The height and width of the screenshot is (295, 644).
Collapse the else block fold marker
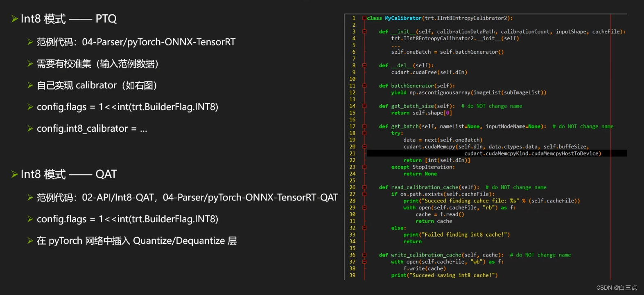(364, 228)
